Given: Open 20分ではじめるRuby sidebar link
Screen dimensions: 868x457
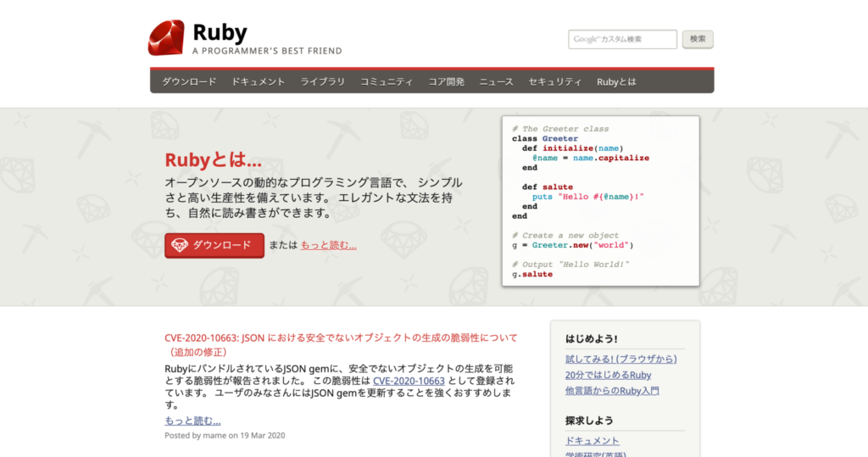Looking at the screenshot, I should tap(609, 375).
